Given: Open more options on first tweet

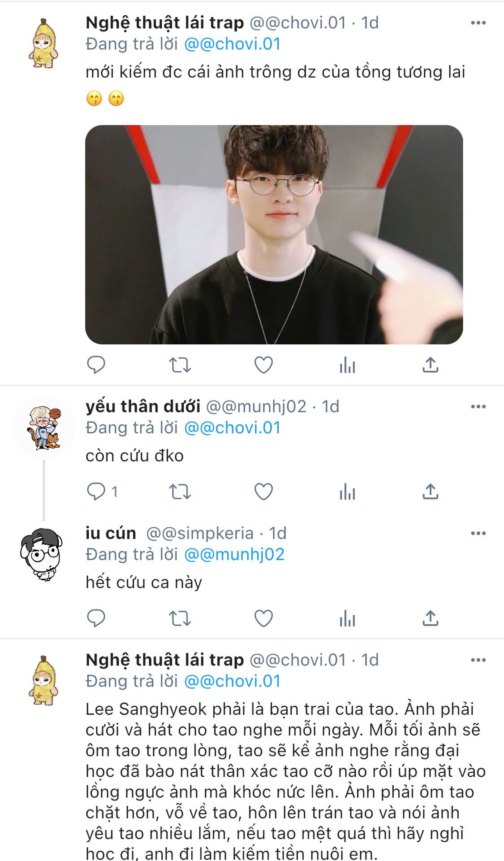Looking at the screenshot, I should point(478,23).
